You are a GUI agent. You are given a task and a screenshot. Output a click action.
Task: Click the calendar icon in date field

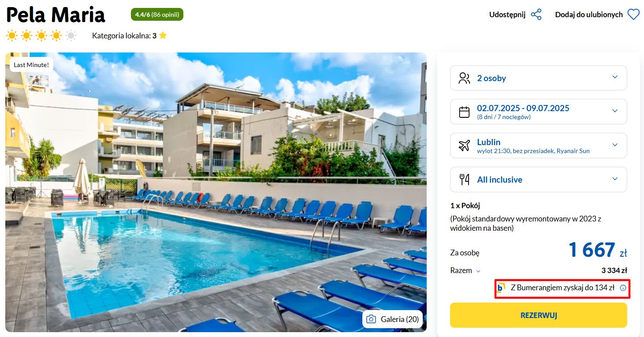pyautogui.click(x=464, y=112)
